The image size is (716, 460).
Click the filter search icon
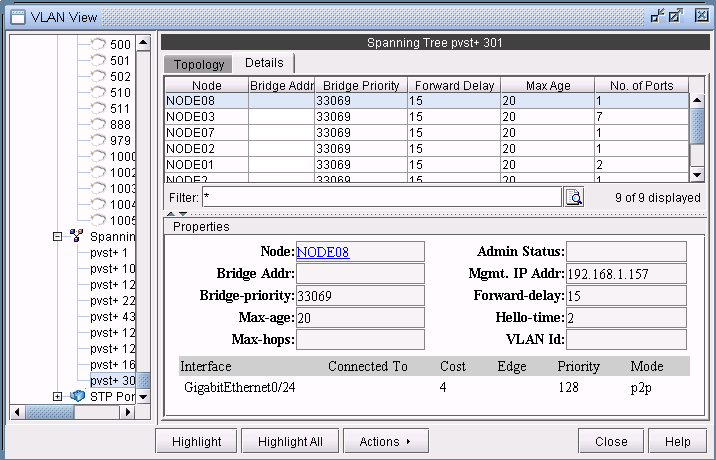click(574, 197)
